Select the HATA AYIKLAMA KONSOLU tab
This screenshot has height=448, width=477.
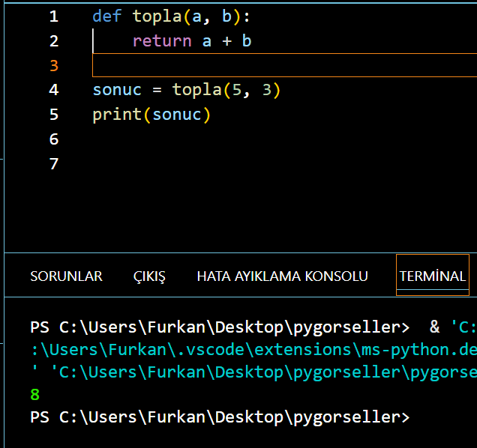(x=282, y=276)
